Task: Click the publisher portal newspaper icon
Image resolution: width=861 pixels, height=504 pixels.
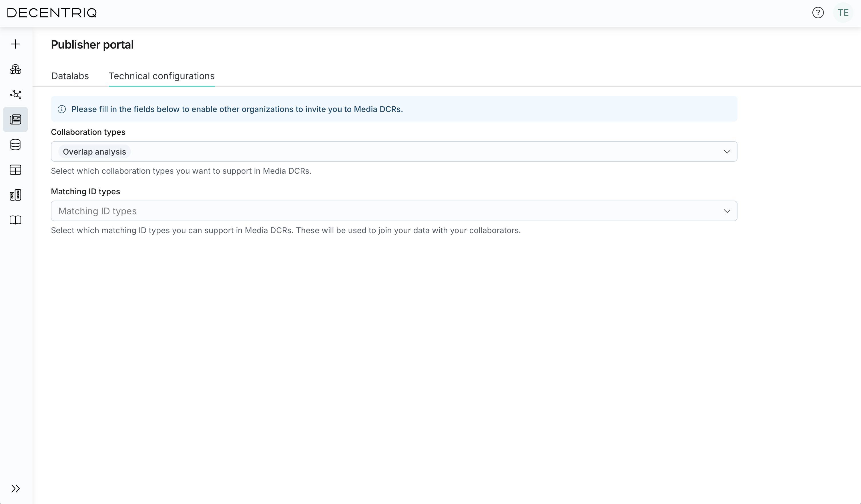Action: [x=15, y=119]
